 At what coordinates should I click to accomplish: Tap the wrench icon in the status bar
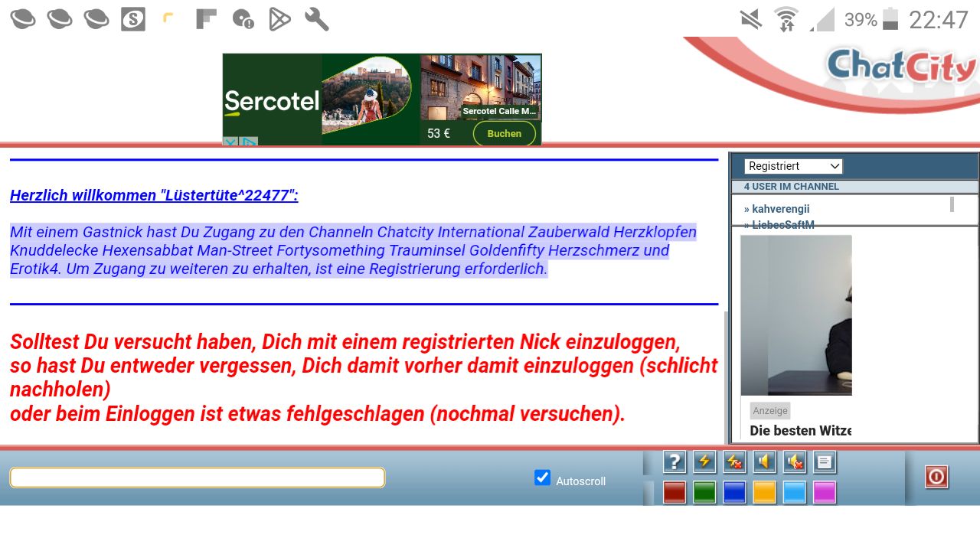coord(316,19)
